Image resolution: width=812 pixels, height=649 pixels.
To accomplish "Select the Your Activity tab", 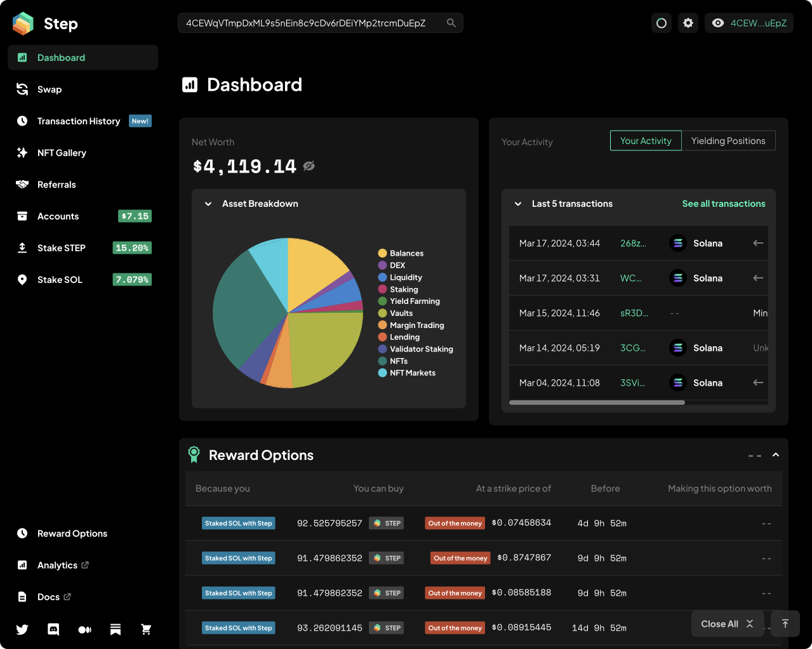I will click(x=646, y=140).
